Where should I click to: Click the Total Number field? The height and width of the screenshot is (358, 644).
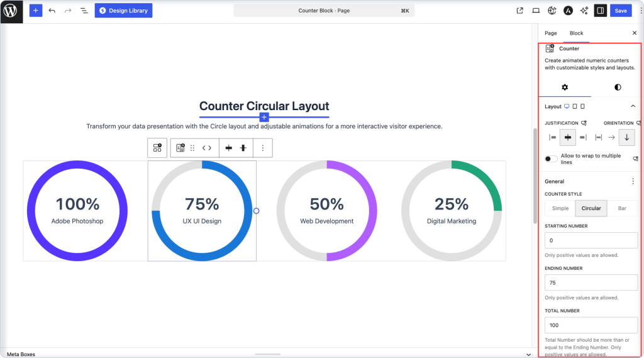coord(591,325)
